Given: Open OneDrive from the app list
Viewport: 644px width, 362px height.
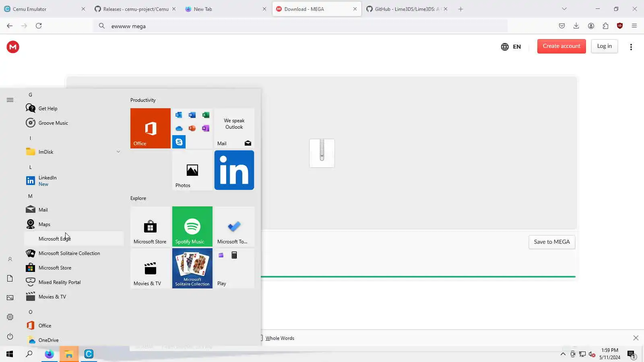Looking at the screenshot, I should [74, 340].
